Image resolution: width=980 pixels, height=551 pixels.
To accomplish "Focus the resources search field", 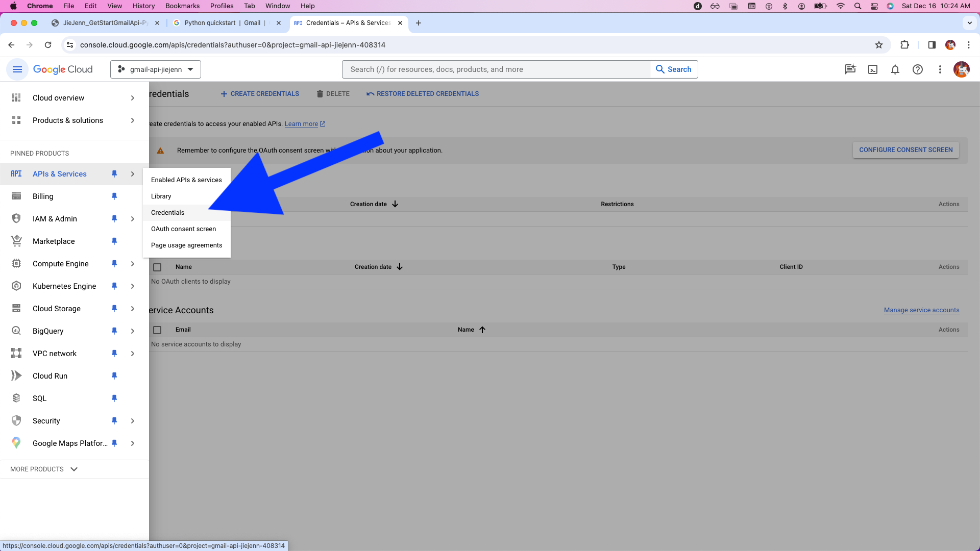I will 496,69.
